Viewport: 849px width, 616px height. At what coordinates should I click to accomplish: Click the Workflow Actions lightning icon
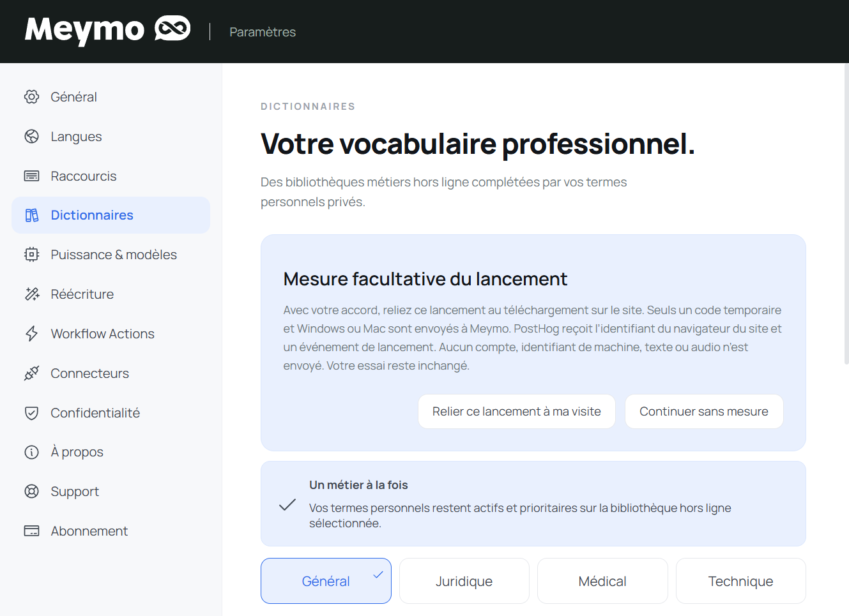[x=31, y=334]
